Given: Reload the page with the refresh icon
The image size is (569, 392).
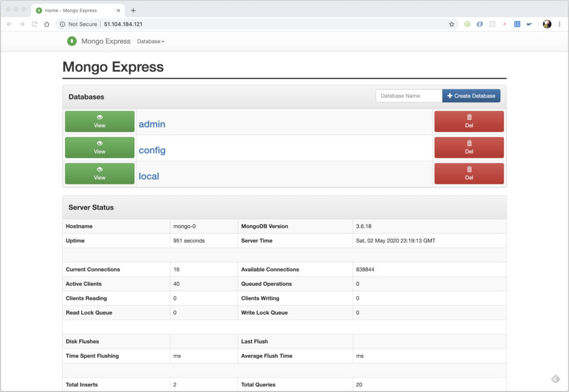Looking at the screenshot, I should coord(34,24).
